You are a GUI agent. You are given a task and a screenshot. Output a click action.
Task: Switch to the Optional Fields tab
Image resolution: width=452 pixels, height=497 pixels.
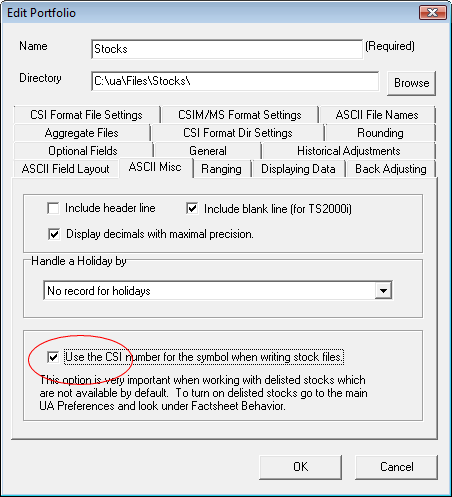point(83,151)
